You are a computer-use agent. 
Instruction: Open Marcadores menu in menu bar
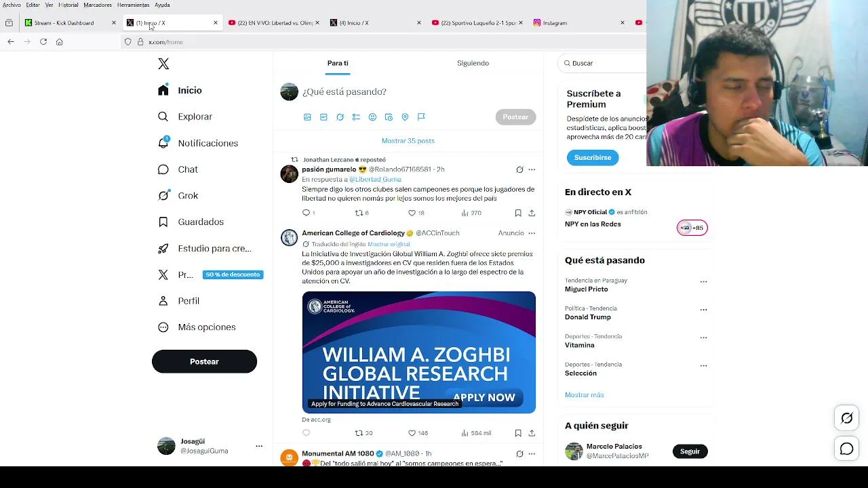point(98,5)
